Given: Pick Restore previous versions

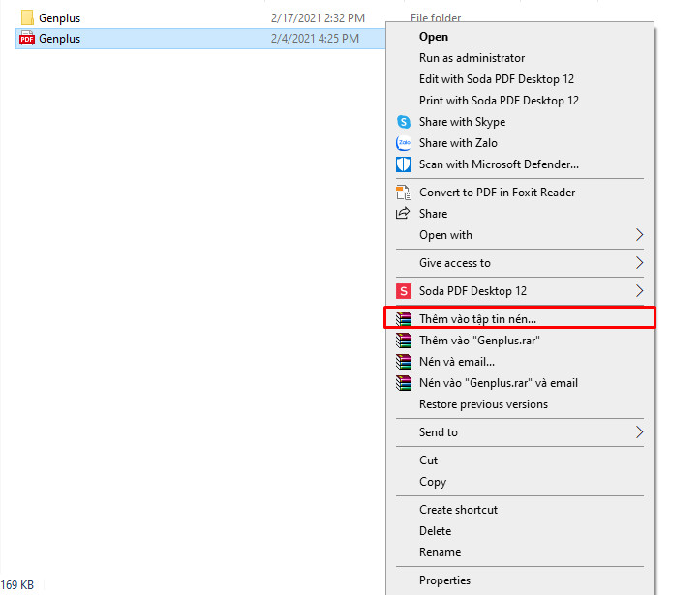Looking at the screenshot, I should pos(483,404).
